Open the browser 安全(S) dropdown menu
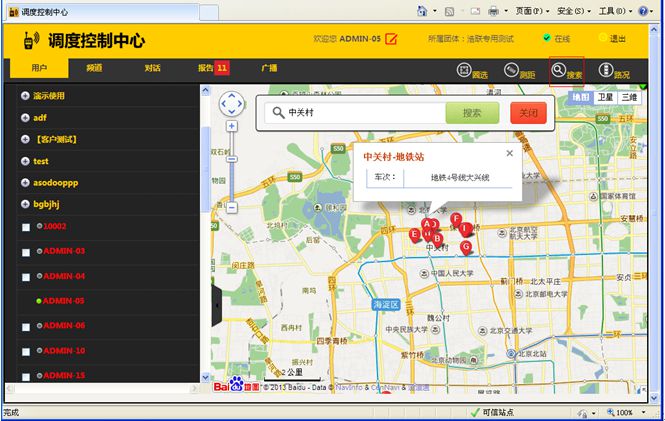The image size is (665, 421). pyautogui.click(x=573, y=11)
